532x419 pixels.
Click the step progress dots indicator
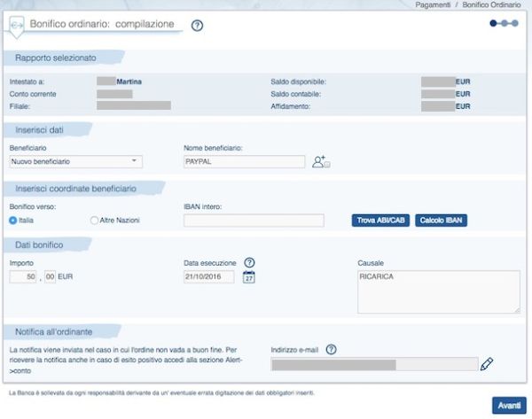[504, 24]
